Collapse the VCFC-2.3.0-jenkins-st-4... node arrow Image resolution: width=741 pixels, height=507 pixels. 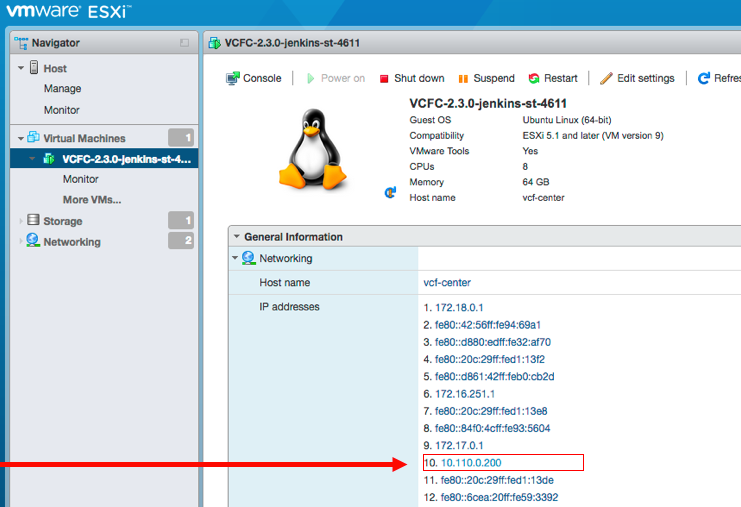32,159
